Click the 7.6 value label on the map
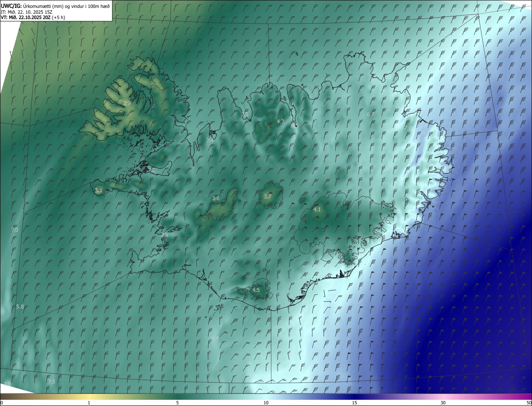This screenshot has height=406, width=532. coord(165,235)
